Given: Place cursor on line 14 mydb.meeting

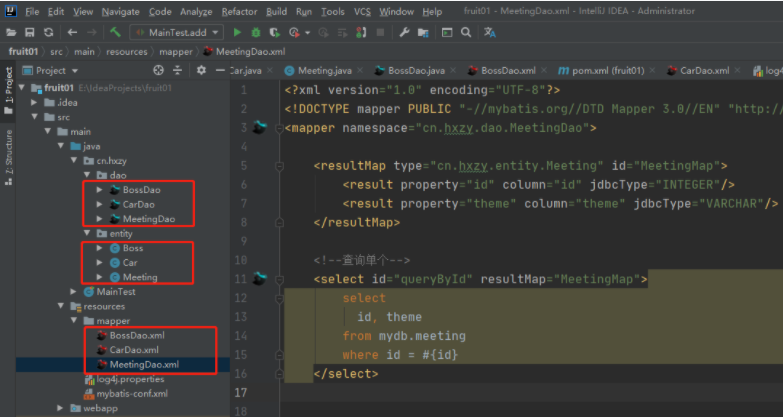Looking at the screenshot, I should tap(422, 336).
